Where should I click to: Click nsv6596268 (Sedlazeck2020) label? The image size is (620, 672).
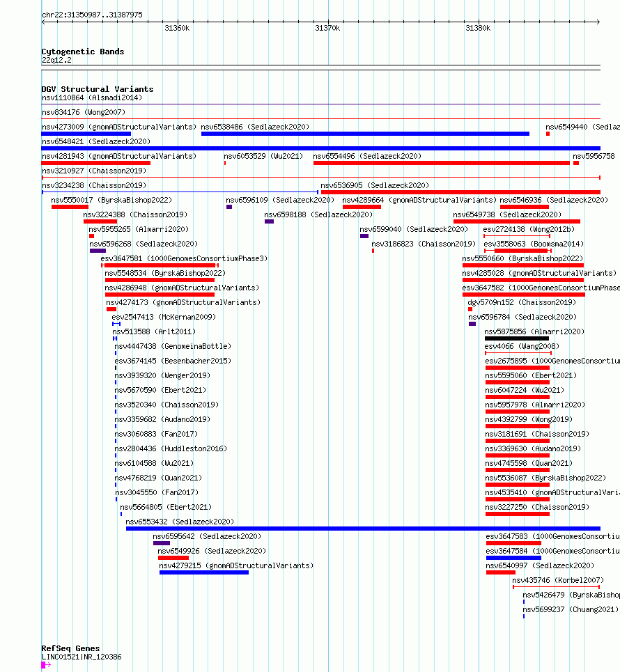pyautogui.click(x=144, y=244)
